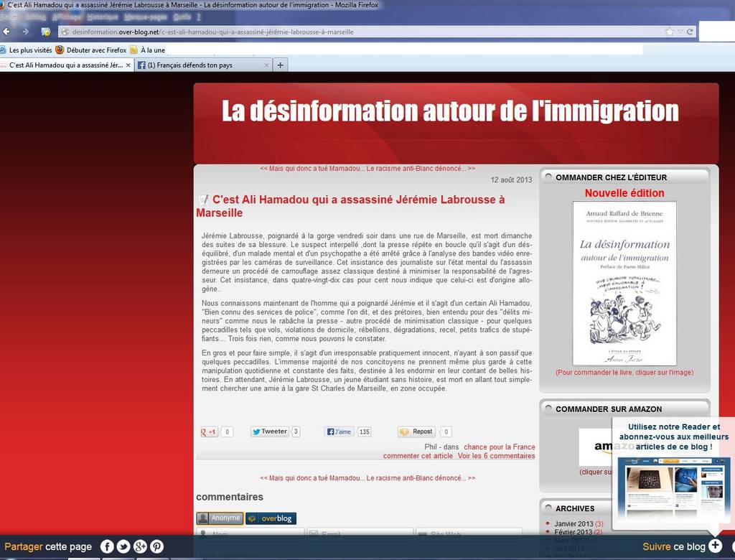Click the bookmark star in address bar
Viewport: 735px width, 560px height.
click(670, 32)
